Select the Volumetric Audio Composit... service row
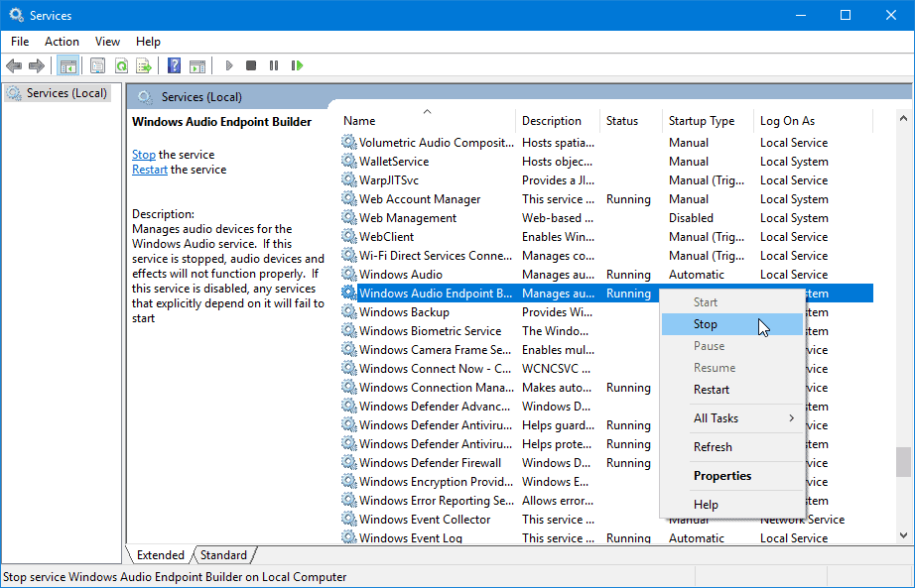 [607, 143]
